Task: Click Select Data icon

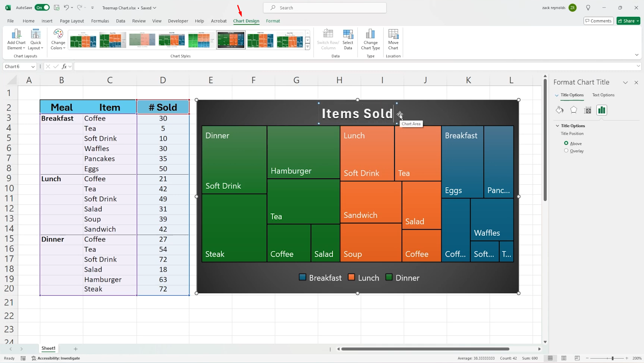Action: tap(348, 39)
